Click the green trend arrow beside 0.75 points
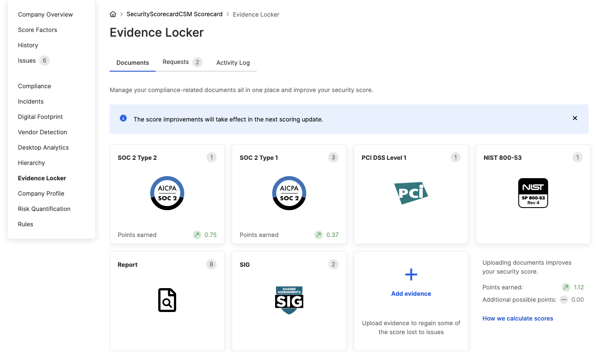The image size is (604, 364). click(197, 235)
